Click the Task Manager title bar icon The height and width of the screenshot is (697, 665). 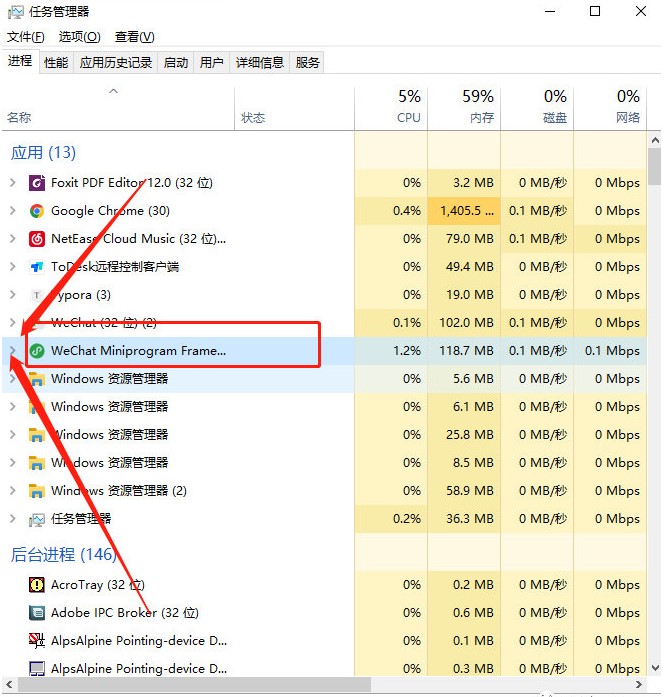(x=16, y=12)
